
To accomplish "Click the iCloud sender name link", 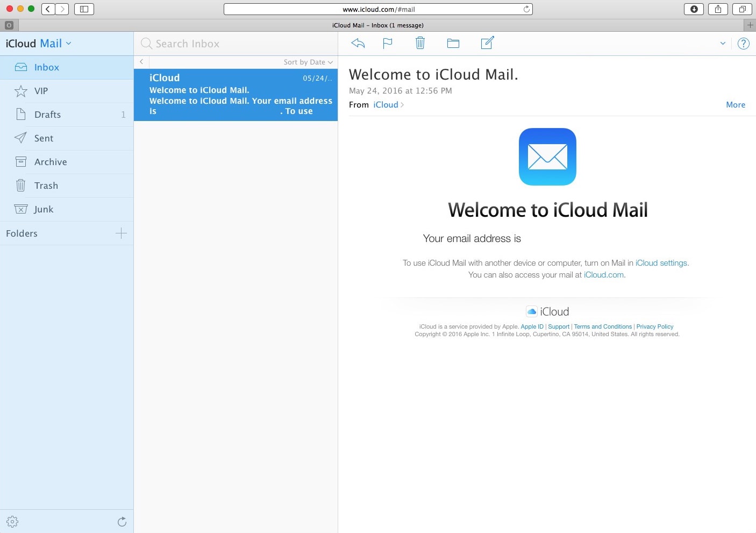I will click(x=386, y=105).
